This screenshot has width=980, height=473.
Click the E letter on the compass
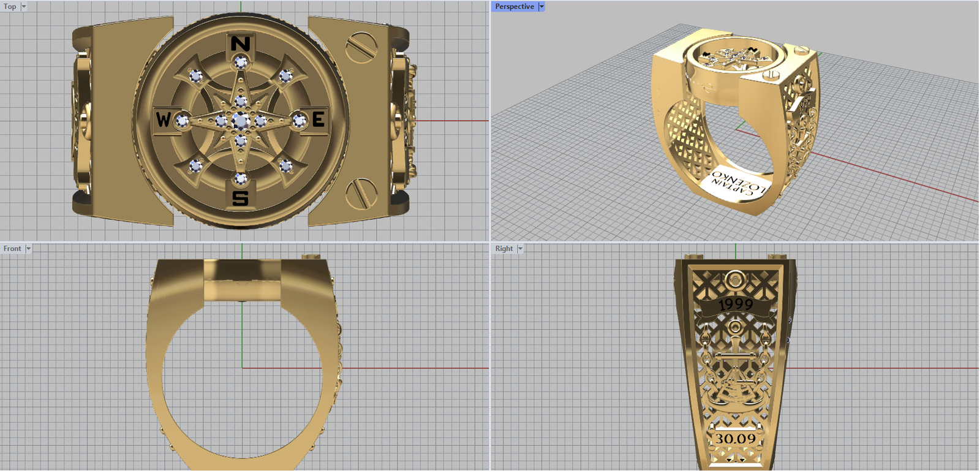[318, 119]
